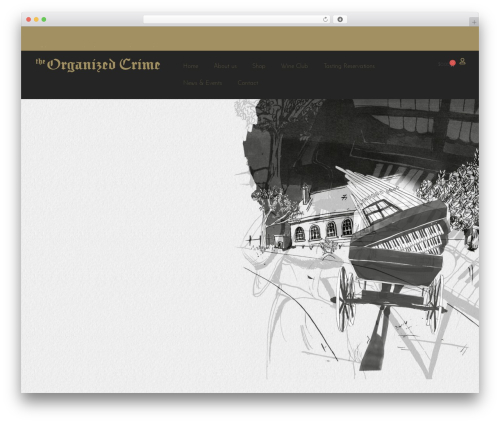Open the shopping cart icon

pyautogui.click(x=452, y=63)
